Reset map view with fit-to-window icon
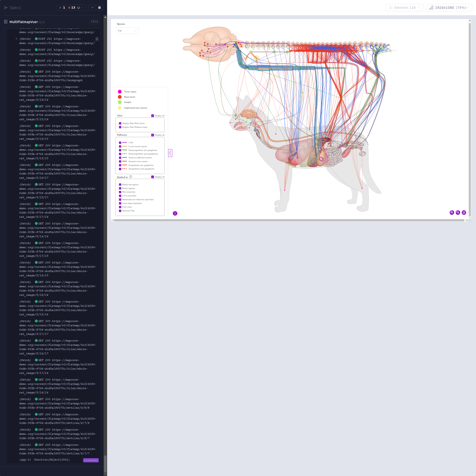The width and height of the screenshot is (476, 476). [x=464, y=212]
